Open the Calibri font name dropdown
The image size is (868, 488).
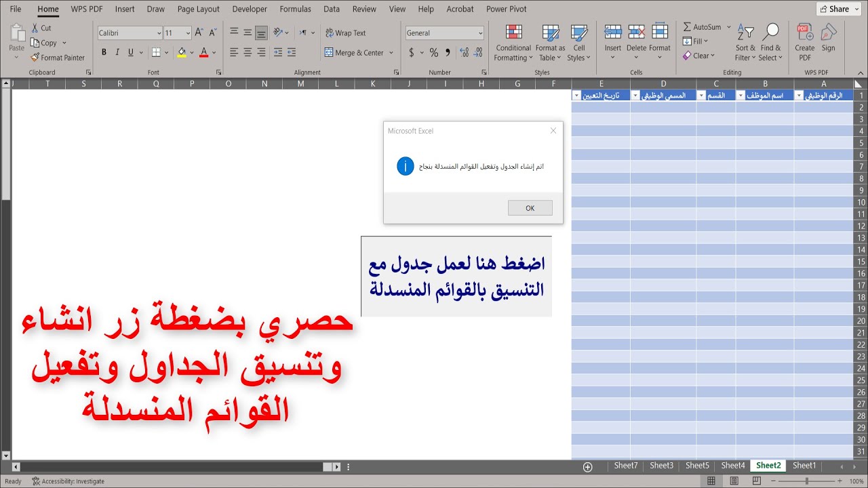(159, 33)
